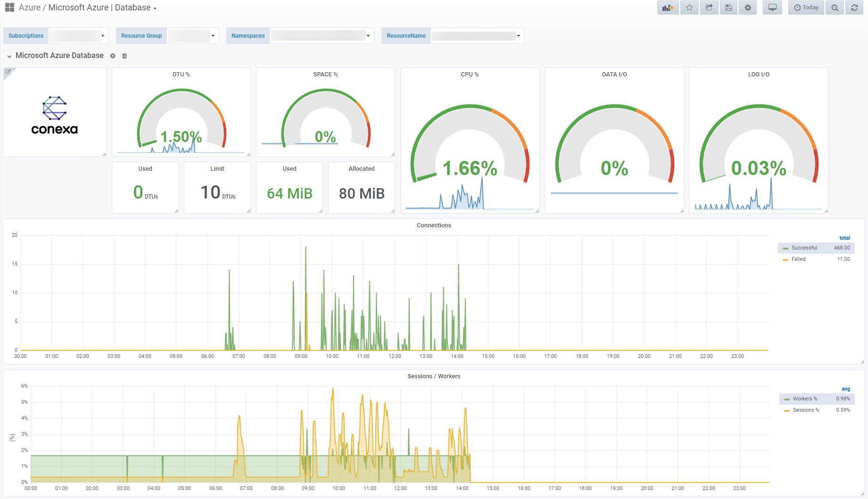The image size is (868, 499).
Task: Star this dashboard as favorite
Action: tap(689, 8)
